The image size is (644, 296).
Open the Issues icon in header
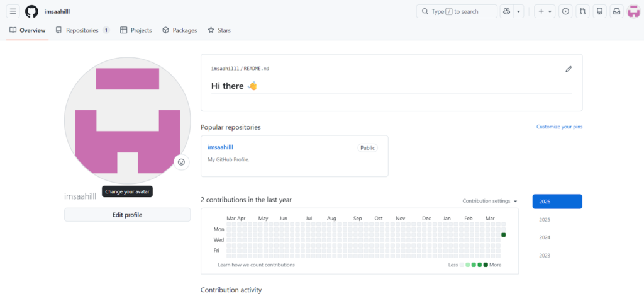click(565, 11)
